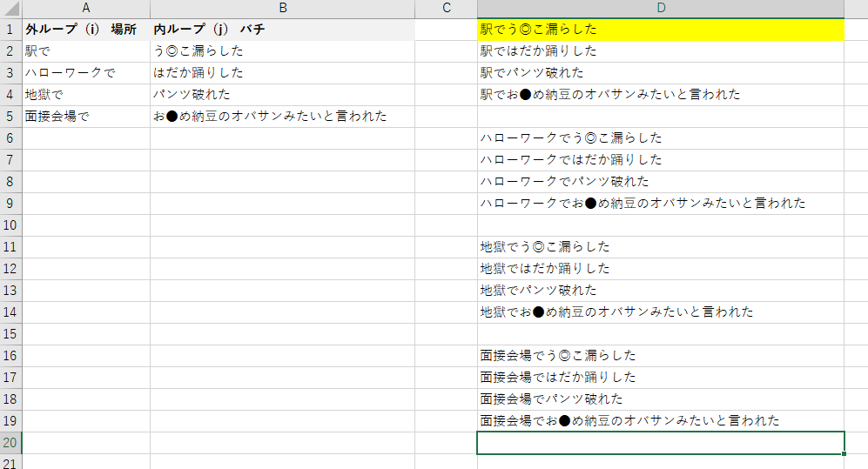Select cell 'パンツ破れた' in column B
This screenshot has width=868, height=469.
click(282, 95)
